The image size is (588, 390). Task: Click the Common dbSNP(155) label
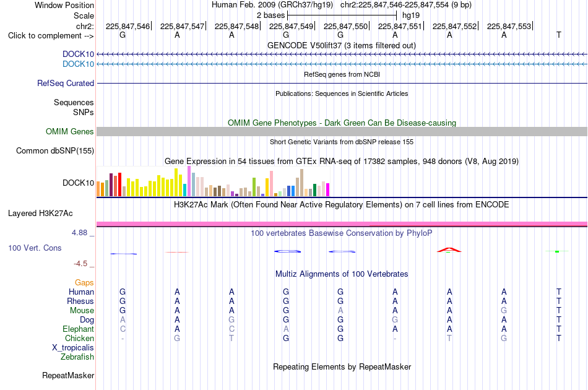click(x=54, y=151)
